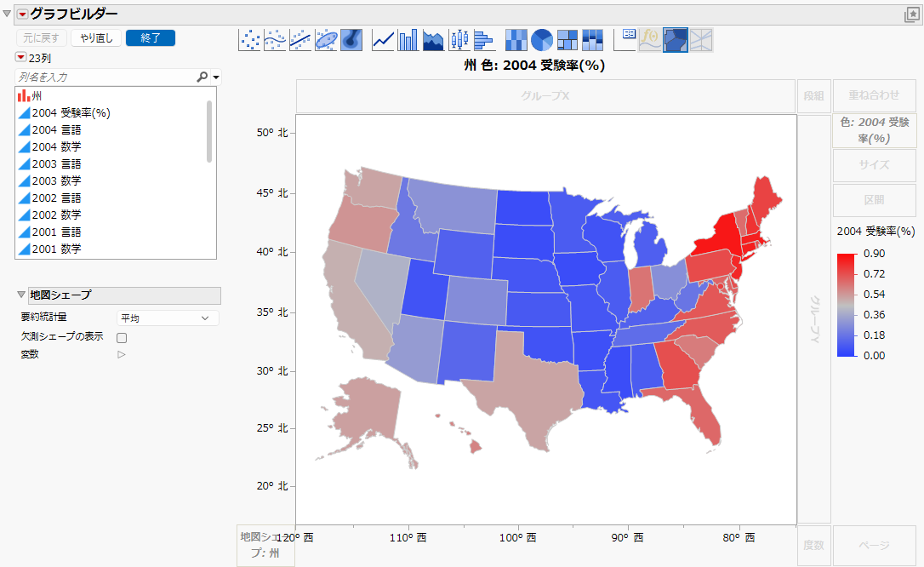
Task: Select the Formula element icon
Action: (650, 40)
